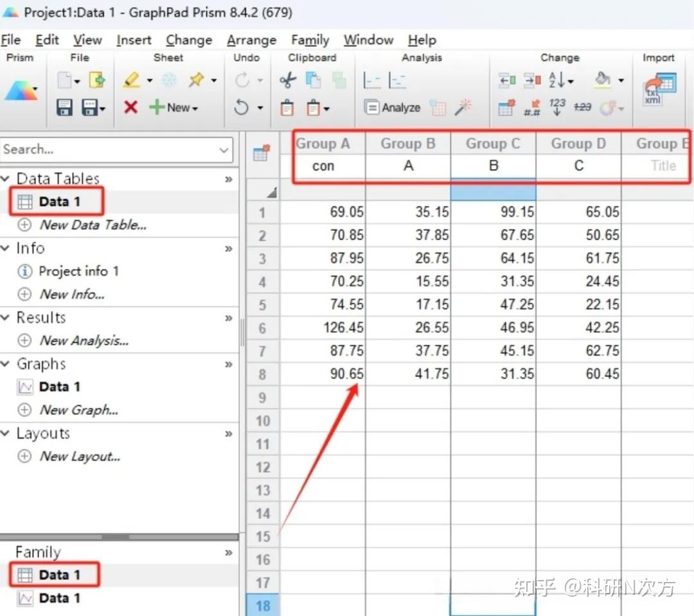694x616 pixels.
Task: Open the Change menu
Action: coord(189,40)
